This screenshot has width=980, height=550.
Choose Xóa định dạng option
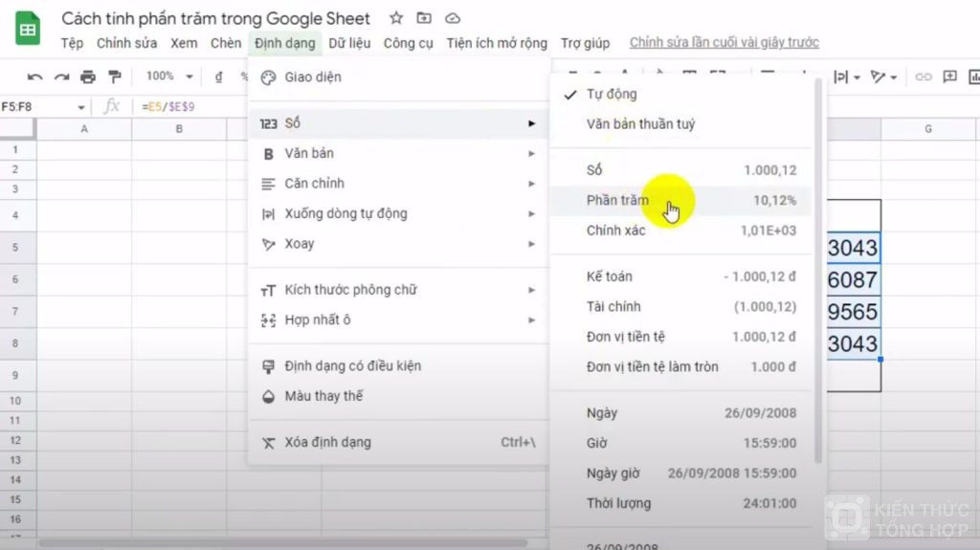click(399, 443)
